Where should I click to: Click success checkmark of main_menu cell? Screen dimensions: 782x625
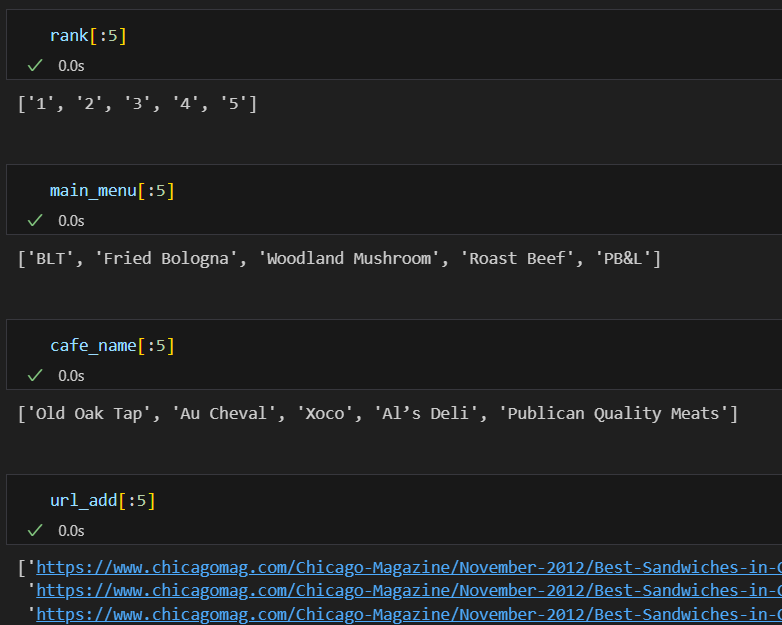(35, 220)
